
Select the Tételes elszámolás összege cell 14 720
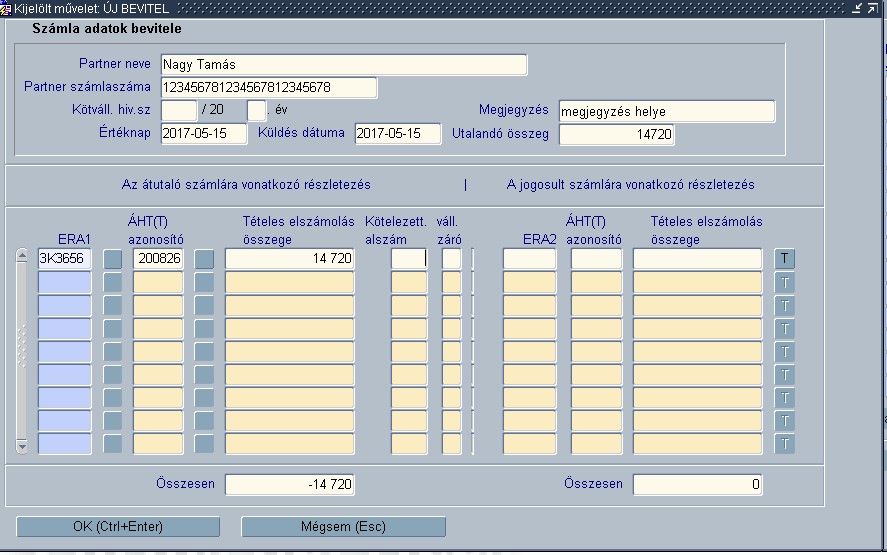click(x=290, y=259)
